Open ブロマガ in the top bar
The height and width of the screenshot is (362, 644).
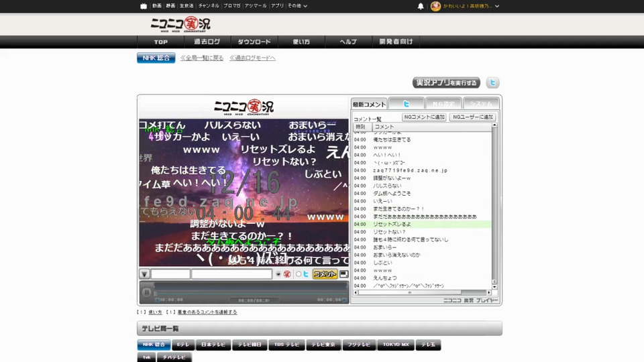coord(232,6)
